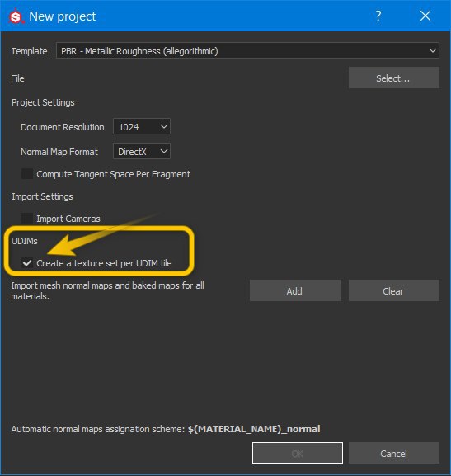The height and width of the screenshot is (476, 451).
Task: Open the help question mark button
Action: [378, 16]
